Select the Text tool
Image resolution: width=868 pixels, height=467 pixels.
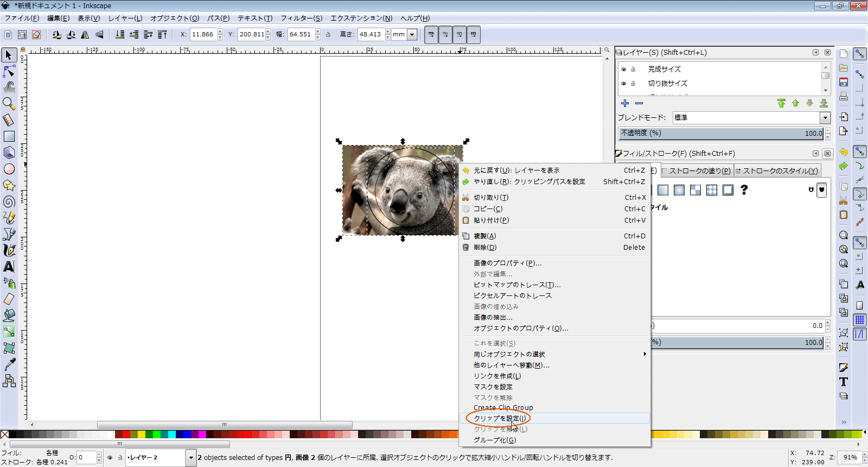(9, 267)
